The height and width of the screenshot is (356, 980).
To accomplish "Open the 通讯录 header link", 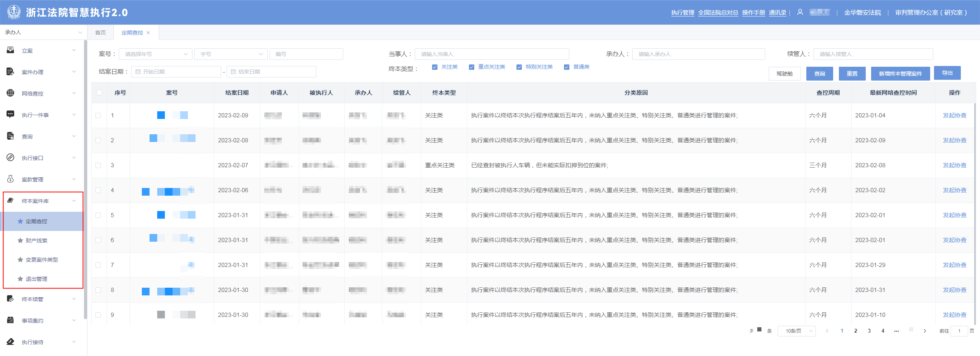I will tap(778, 13).
